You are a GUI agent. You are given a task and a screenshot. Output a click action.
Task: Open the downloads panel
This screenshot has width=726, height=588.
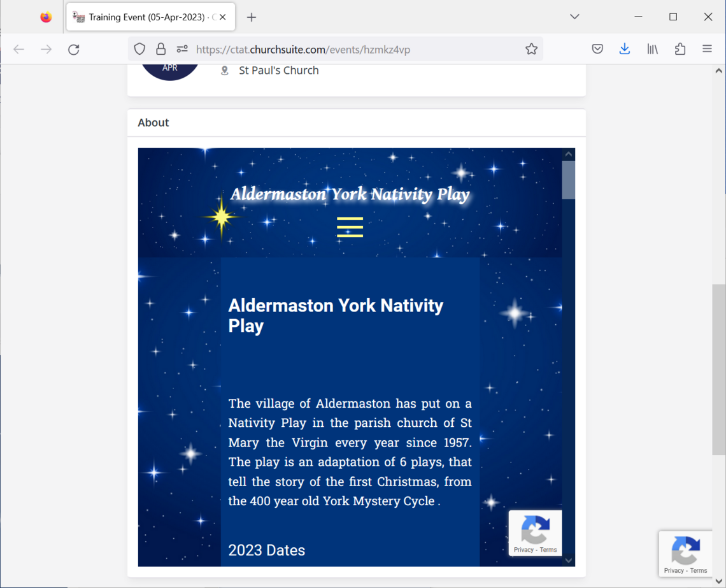(625, 49)
